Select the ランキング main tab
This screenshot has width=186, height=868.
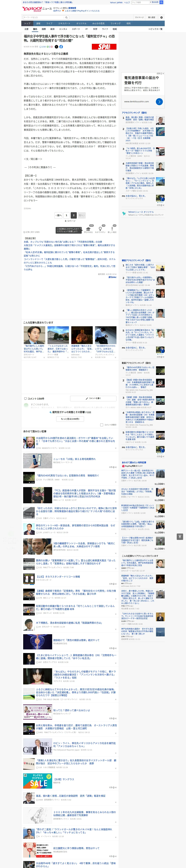pyautogui.click(x=115, y=24)
